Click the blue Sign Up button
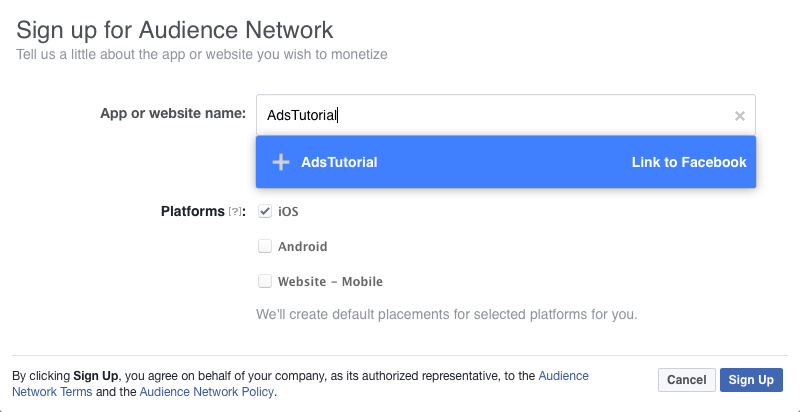This screenshot has width=800, height=412. 751,380
